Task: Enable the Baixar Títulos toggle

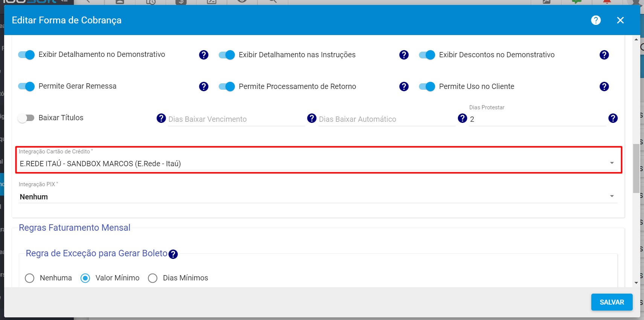Action: click(x=26, y=118)
